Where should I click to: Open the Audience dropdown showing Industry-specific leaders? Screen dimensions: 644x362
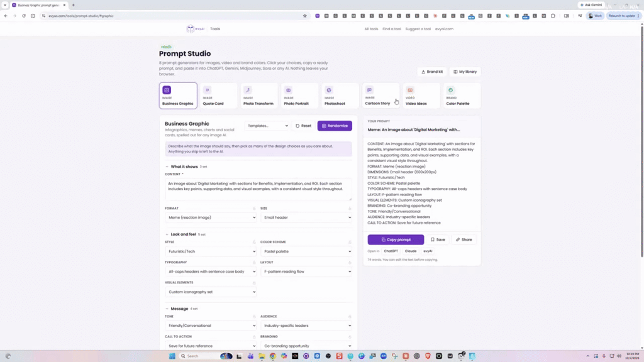(306, 326)
